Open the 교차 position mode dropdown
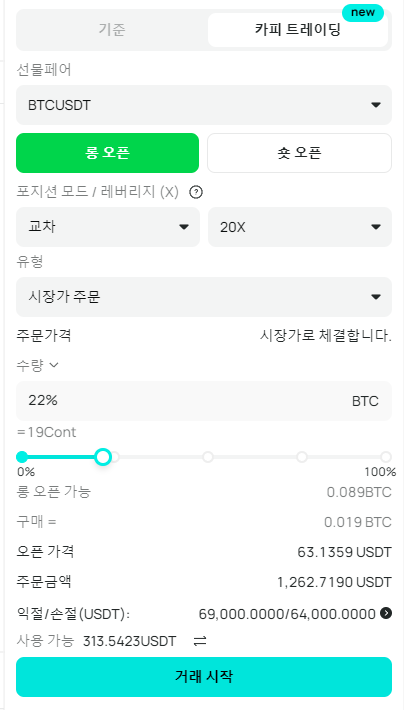Viewport: 410px width, 710px height. point(108,227)
